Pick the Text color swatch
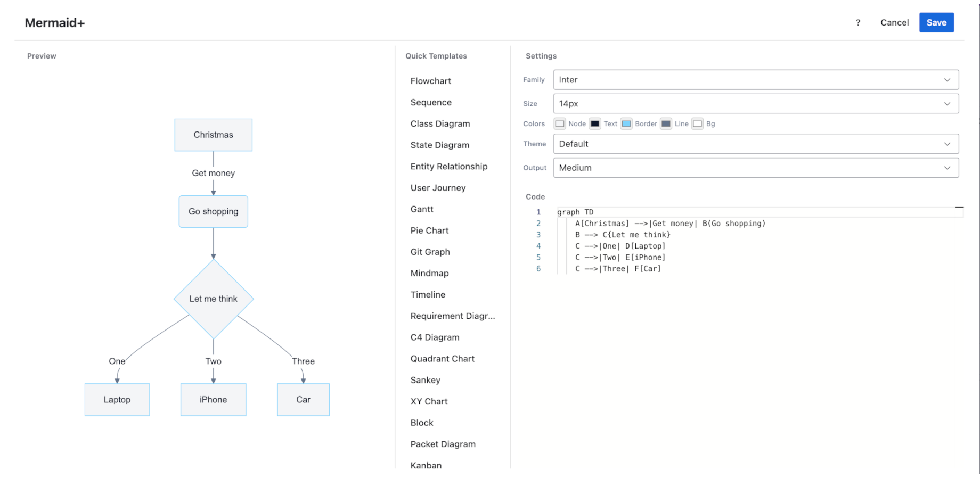Viewport: 980px width, 479px height. (x=595, y=123)
